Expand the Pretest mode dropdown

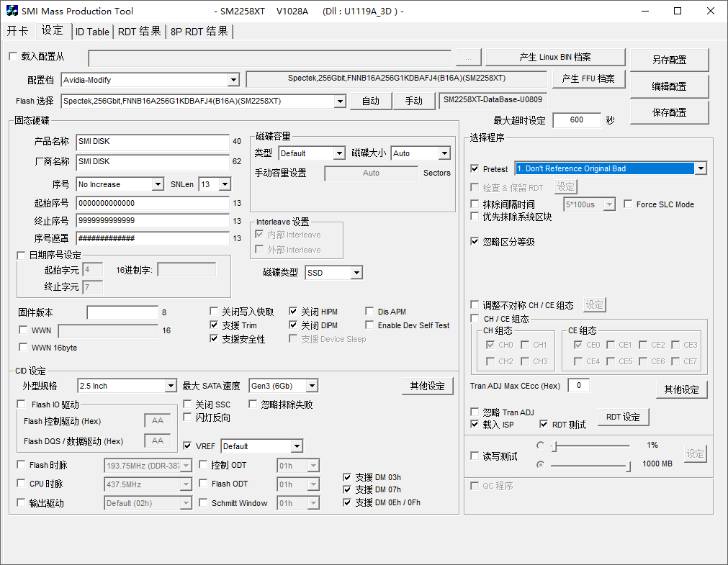click(700, 168)
